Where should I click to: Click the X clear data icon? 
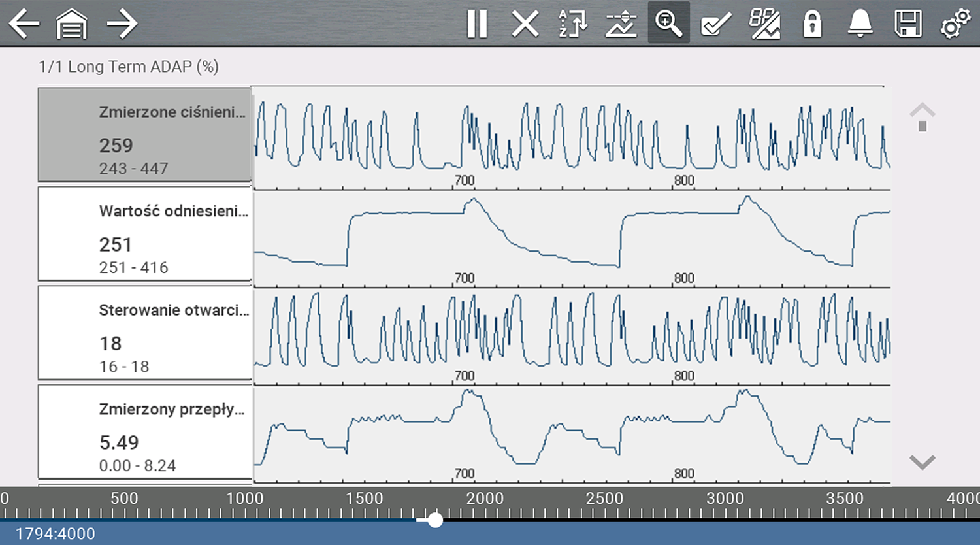tap(525, 24)
